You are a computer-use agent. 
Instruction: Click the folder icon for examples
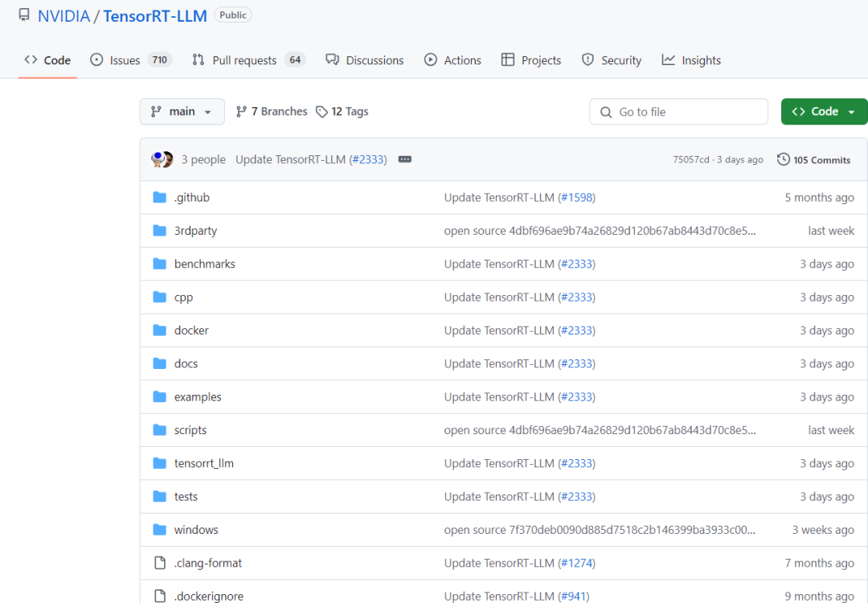(x=159, y=396)
